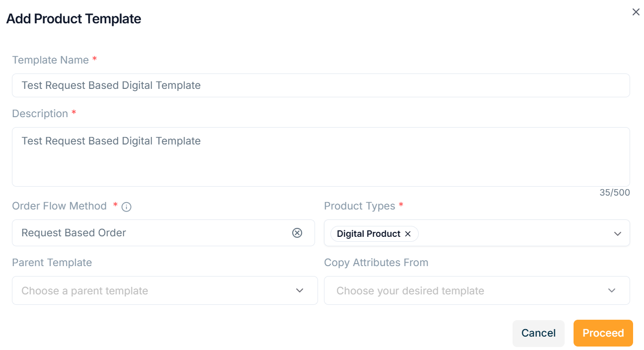
Task: Click the Description field label
Action: (x=40, y=114)
